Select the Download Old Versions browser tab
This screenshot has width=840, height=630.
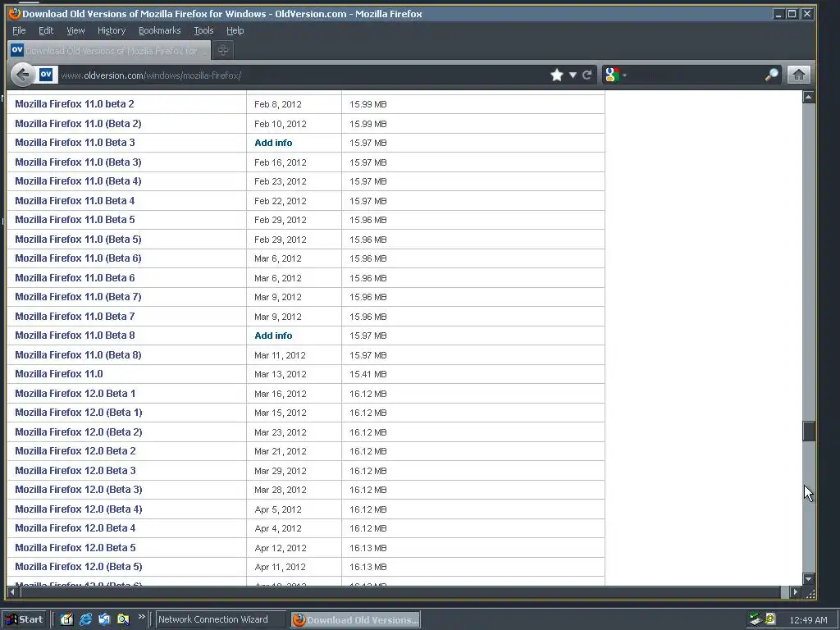pyautogui.click(x=109, y=50)
